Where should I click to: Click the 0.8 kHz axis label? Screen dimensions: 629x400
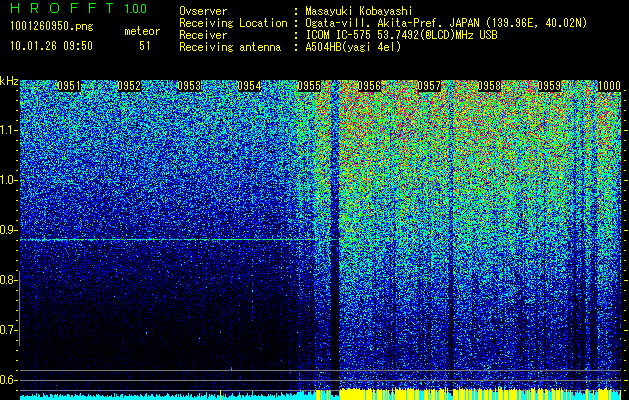pyautogui.click(x=8, y=280)
